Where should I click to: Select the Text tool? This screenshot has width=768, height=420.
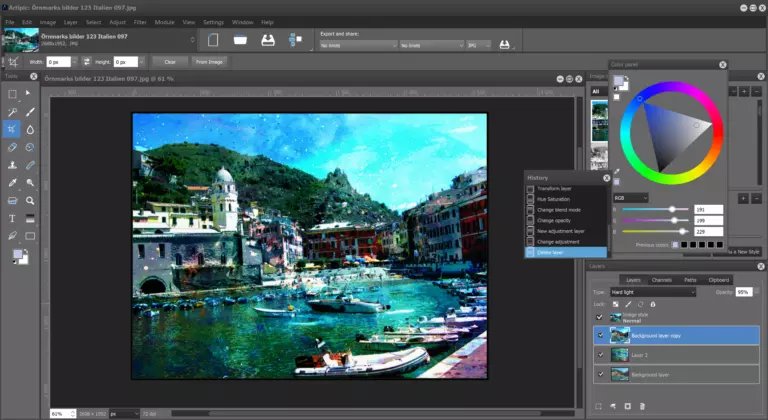pos(12,218)
